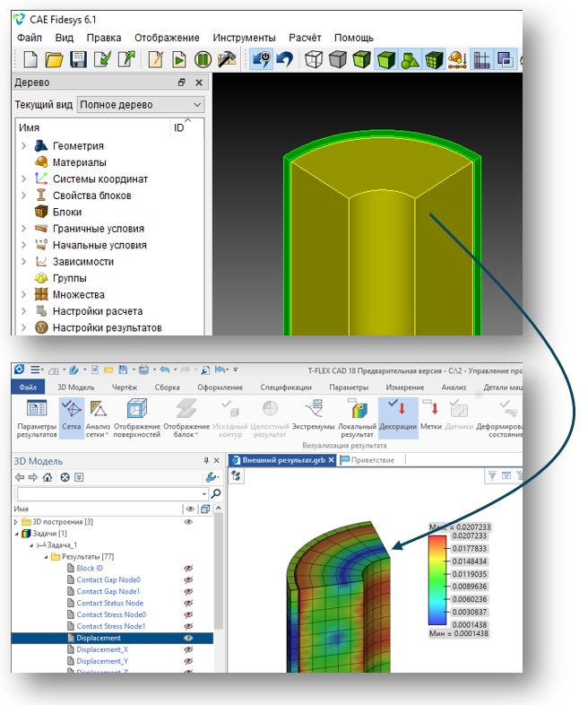Click the edit script pencil icon in Fidesys

click(x=155, y=59)
